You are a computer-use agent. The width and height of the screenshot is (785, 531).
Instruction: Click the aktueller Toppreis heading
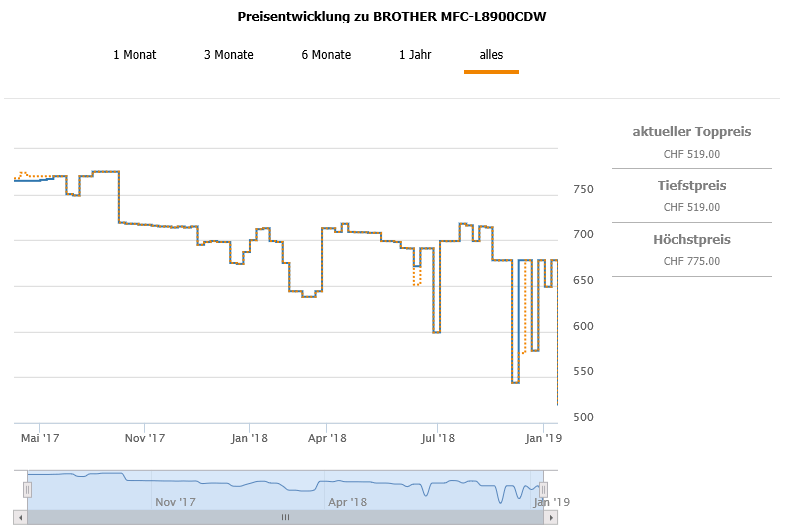(x=692, y=132)
